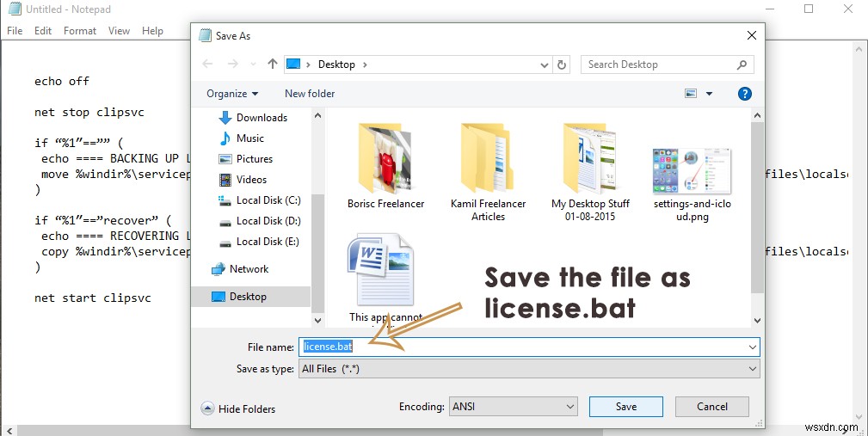Open Notepad View menu
868x436 pixels.
(119, 30)
